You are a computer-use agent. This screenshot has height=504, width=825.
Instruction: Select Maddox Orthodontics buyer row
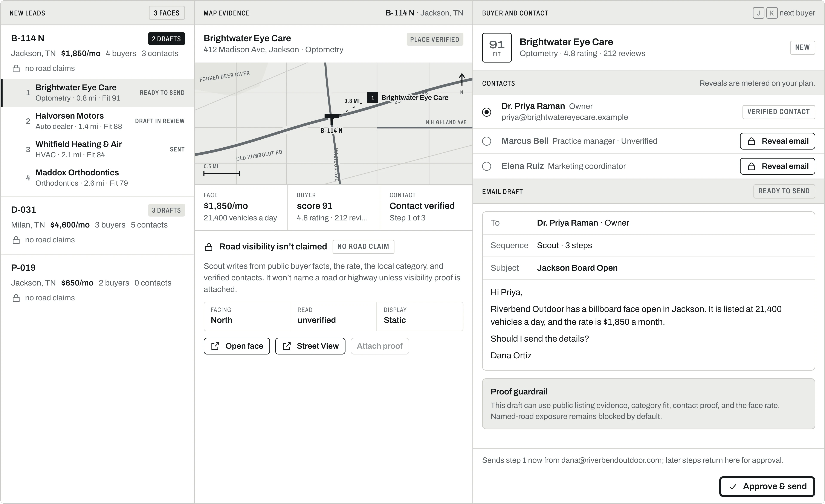98,178
